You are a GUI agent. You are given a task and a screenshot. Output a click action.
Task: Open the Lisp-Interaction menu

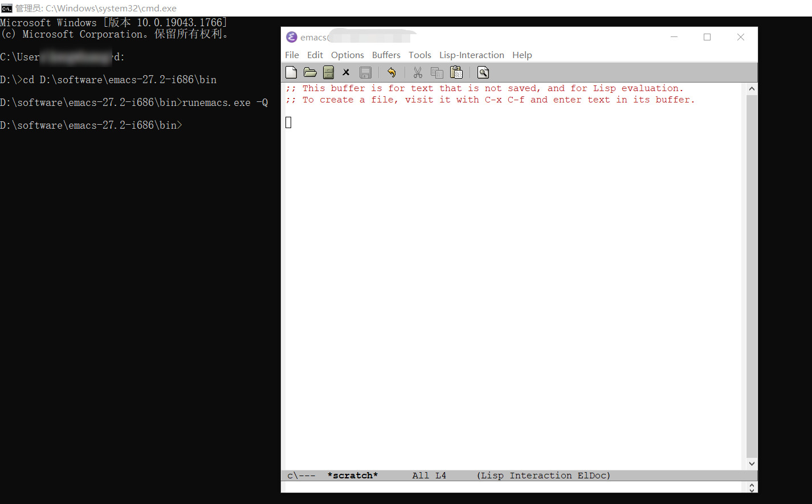tap(472, 55)
